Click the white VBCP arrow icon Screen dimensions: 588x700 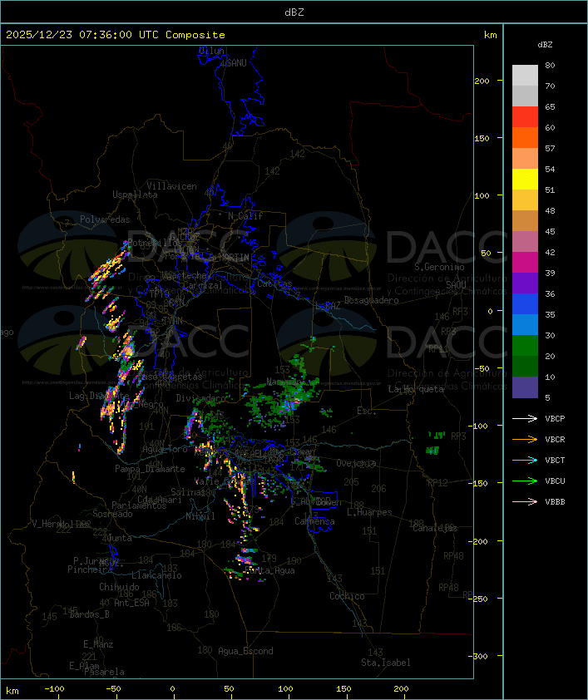tap(525, 418)
